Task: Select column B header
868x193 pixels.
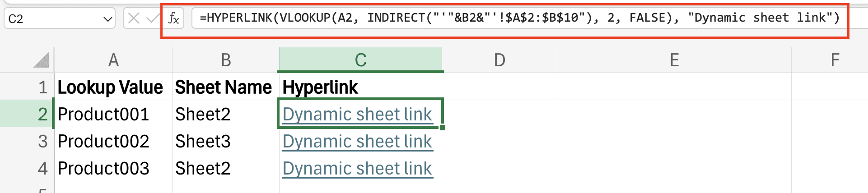Action: click(x=226, y=60)
